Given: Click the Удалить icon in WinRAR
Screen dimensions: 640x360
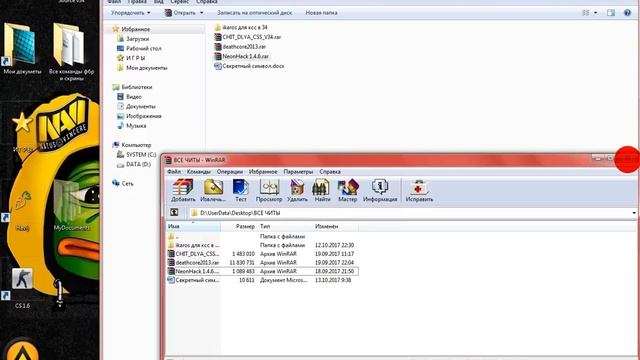Looking at the screenshot, I should [x=297, y=191].
